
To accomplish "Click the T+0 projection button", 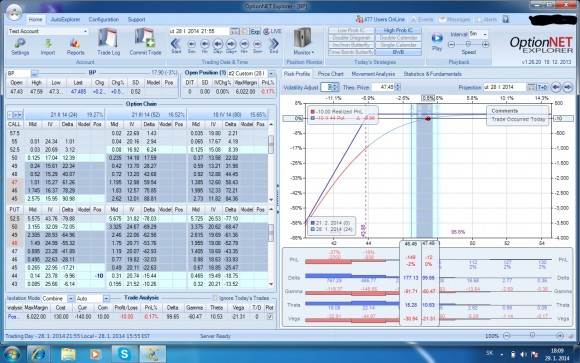I will 542,87.
